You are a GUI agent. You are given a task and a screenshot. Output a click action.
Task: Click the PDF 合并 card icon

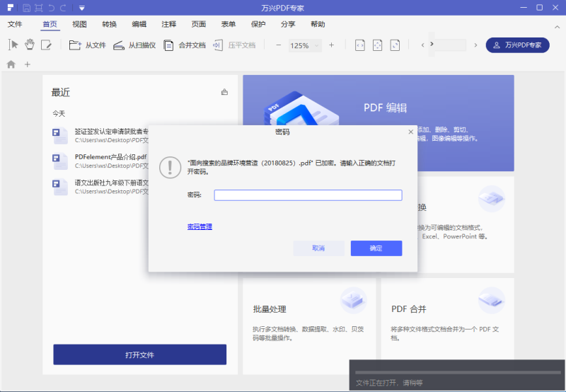(492, 300)
